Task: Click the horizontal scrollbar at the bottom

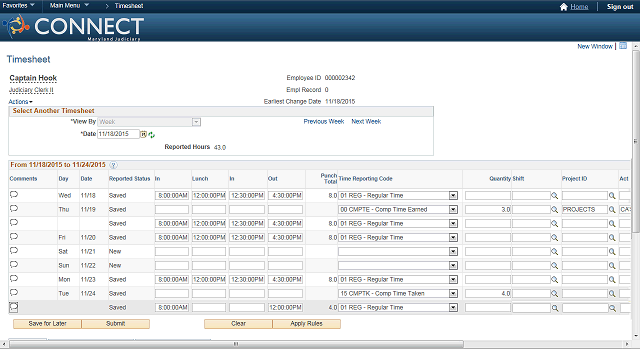Action: pyautogui.click(x=237, y=344)
